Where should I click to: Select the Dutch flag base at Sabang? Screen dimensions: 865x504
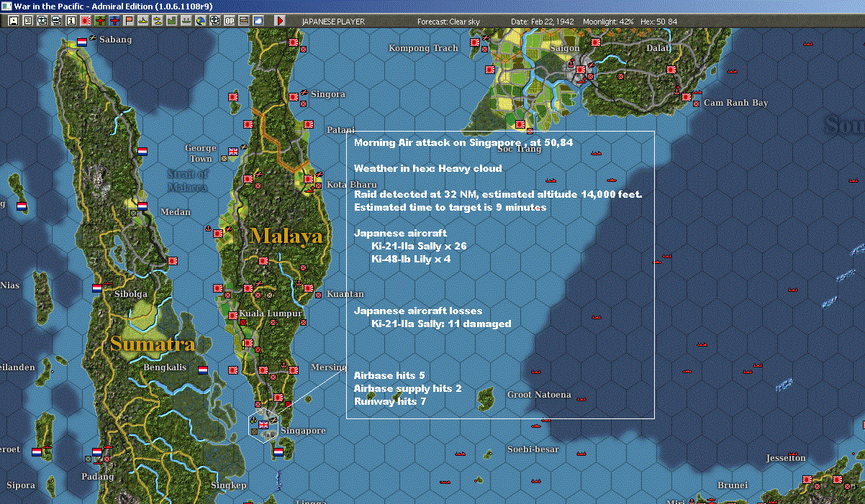click(x=82, y=42)
